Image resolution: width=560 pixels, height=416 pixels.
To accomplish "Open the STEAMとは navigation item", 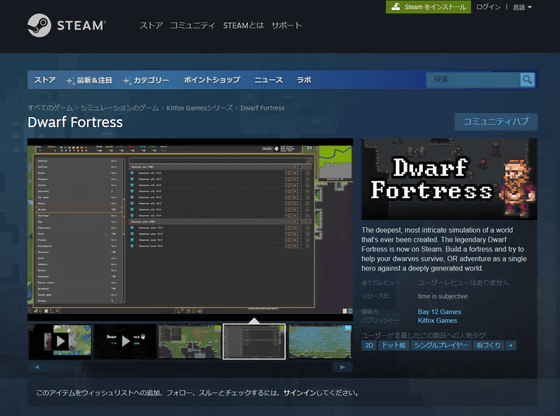I will coord(243,25).
